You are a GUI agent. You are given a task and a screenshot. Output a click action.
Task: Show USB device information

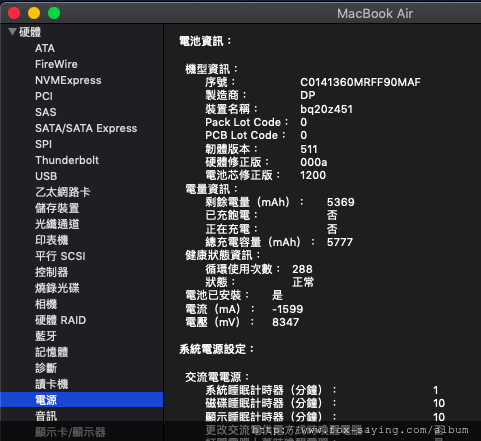(x=46, y=176)
